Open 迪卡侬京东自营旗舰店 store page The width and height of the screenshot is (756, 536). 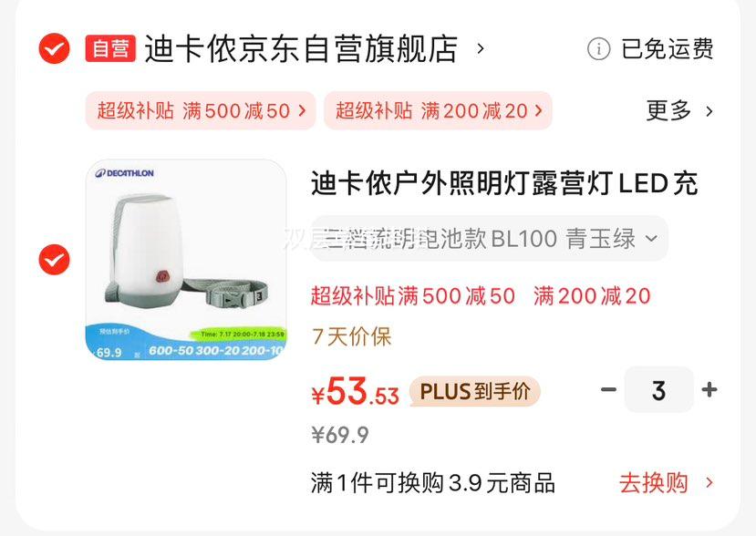(x=301, y=48)
